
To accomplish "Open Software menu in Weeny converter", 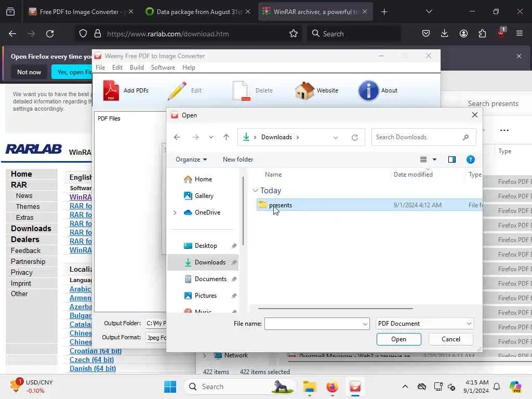I will click(163, 68).
